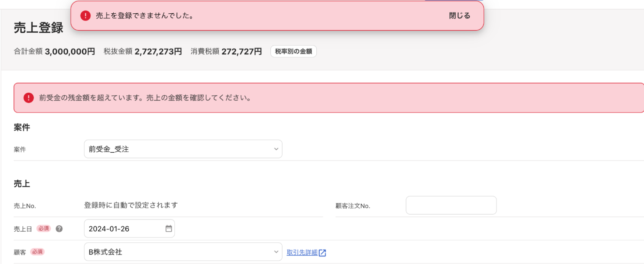The height and width of the screenshot is (264, 644).
Task: Expand the 案件 dropdown showing 前受金_受注
Action: (x=183, y=149)
